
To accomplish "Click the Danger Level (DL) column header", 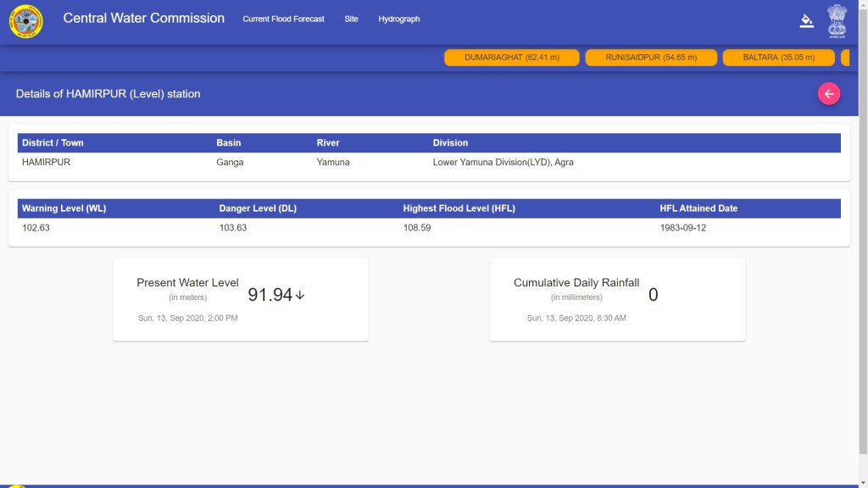I will click(257, 208).
